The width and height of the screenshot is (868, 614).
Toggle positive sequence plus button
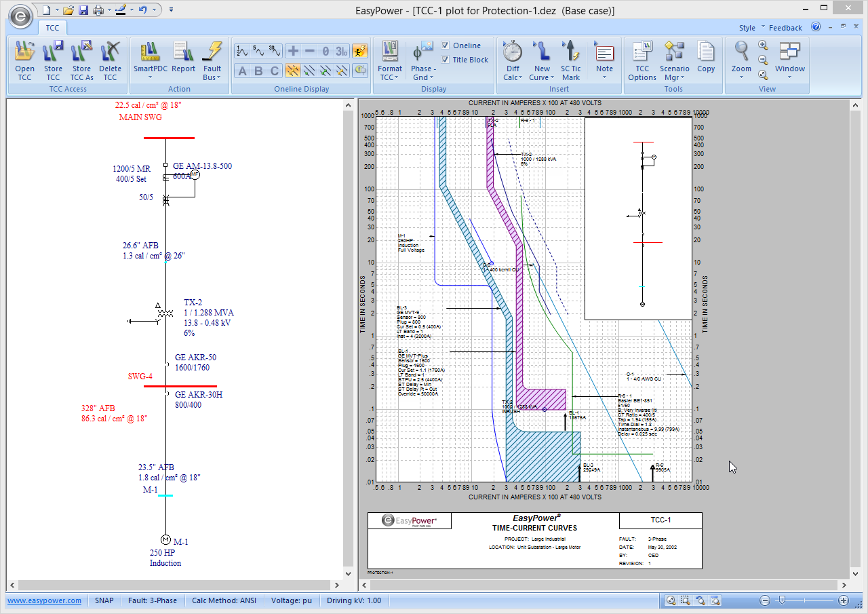tap(293, 50)
